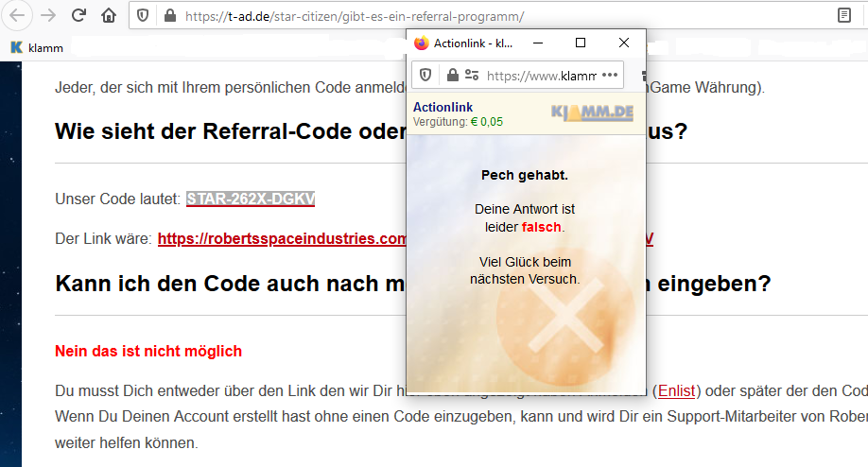This screenshot has height=467, width=868.
Task: Click the highlighted STAR-262X-DGKV code
Action: (x=251, y=199)
